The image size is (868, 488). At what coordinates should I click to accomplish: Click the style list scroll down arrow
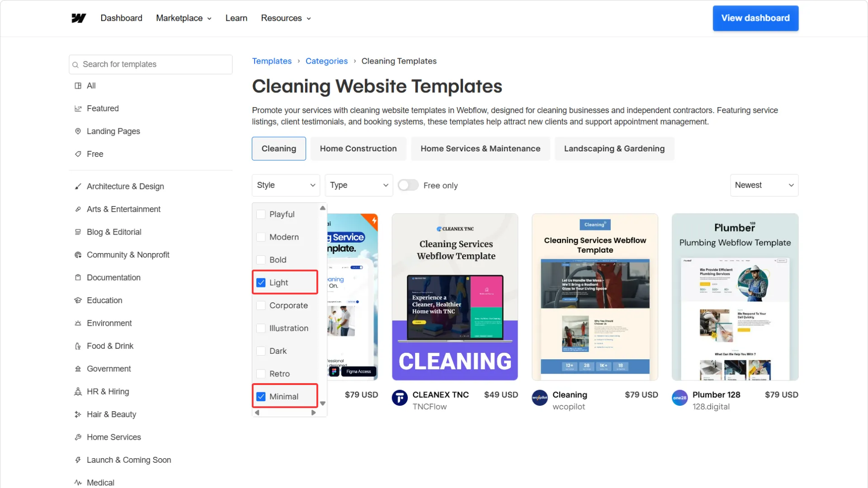(323, 404)
